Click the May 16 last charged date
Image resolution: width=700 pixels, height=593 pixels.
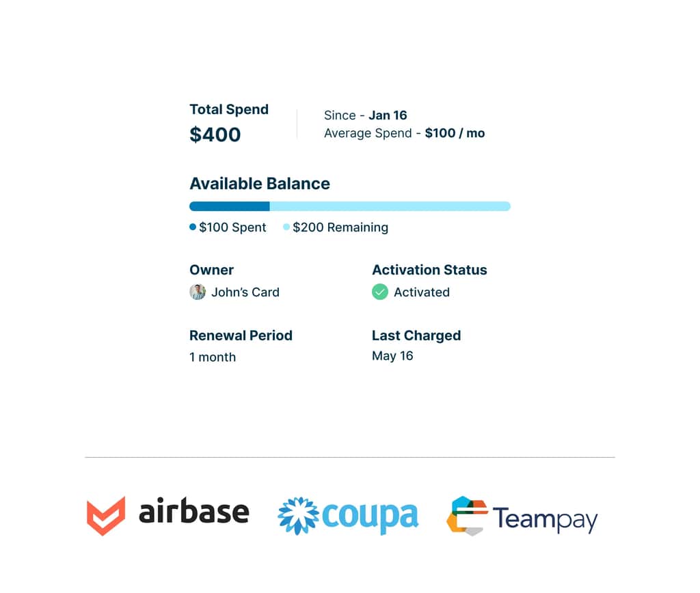click(392, 356)
